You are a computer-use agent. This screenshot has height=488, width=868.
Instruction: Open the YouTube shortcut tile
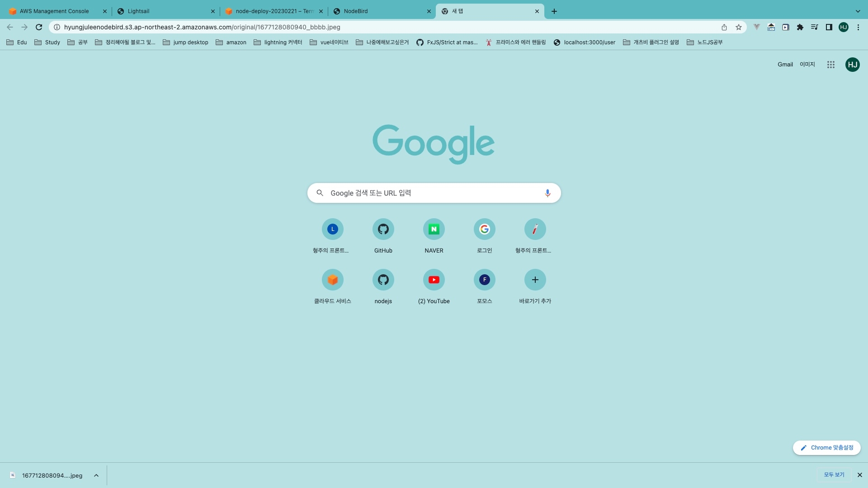click(434, 280)
